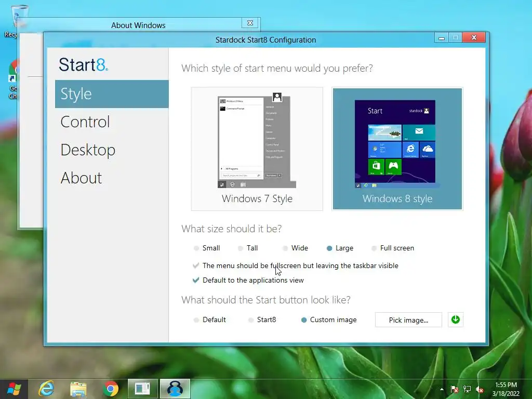This screenshot has width=532, height=399.
Task: Click the network tray icon
Action: [x=467, y=389]
